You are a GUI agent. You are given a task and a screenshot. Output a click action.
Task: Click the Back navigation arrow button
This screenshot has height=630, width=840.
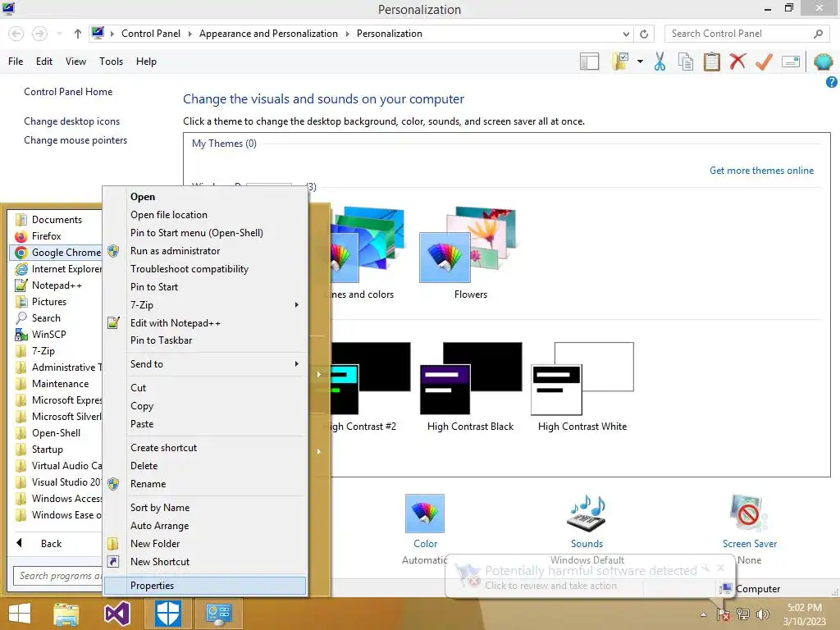(x=16, y=34)
